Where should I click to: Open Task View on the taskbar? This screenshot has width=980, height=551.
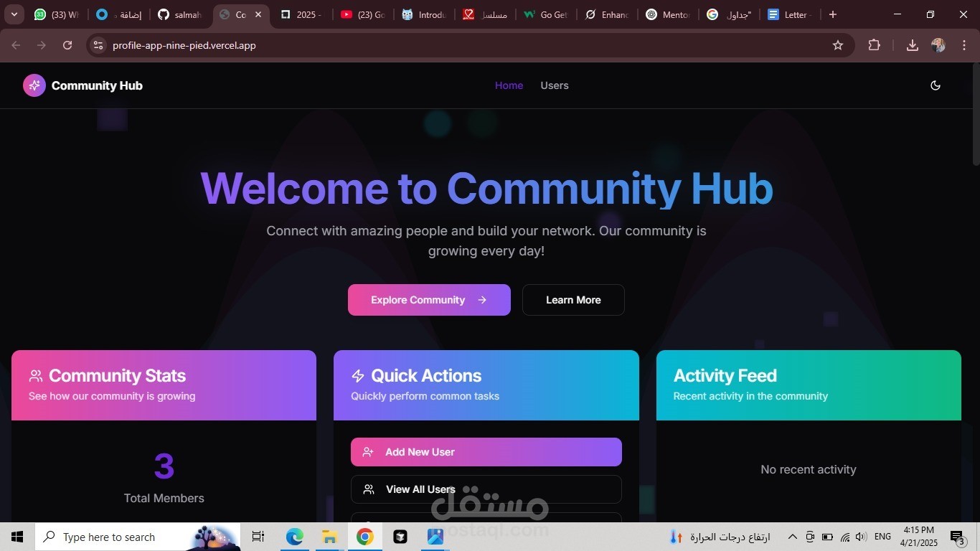pos(258,537)
